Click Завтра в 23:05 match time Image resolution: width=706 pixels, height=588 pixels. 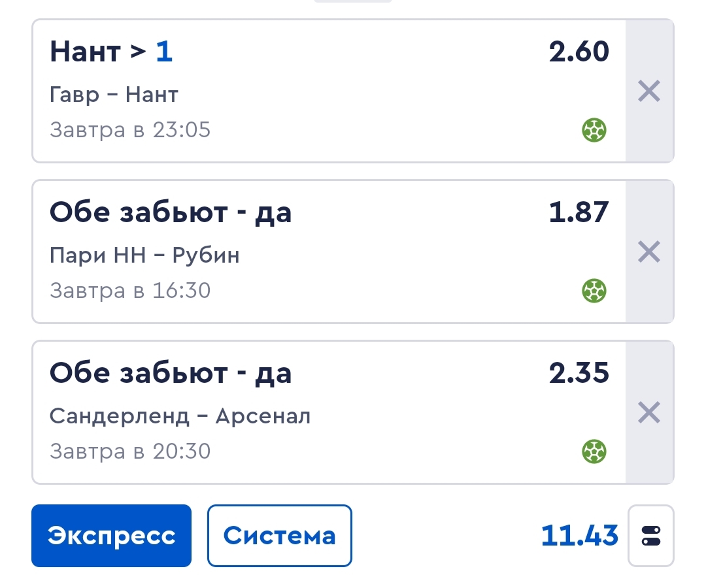click(x=130, y=130)
